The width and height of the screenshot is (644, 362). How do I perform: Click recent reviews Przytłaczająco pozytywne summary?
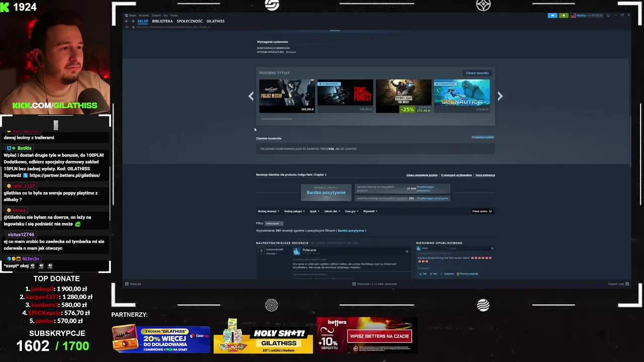(432, 198)
